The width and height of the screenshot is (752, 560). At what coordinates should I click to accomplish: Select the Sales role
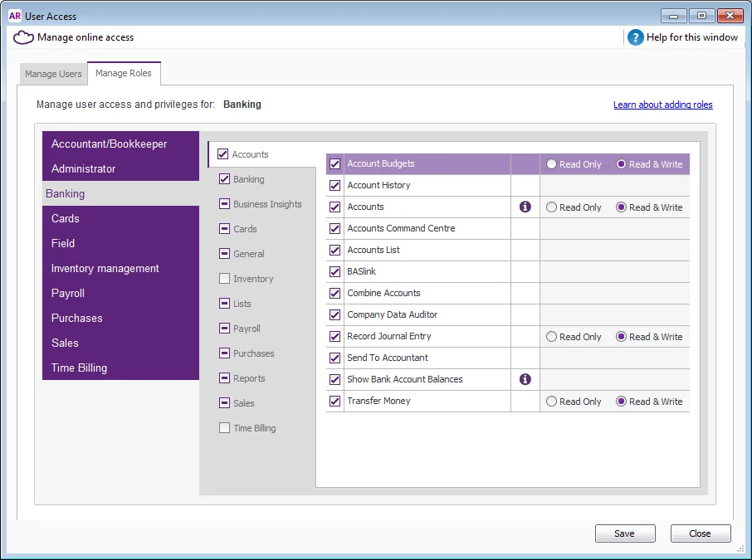pyautogui.click(x=120, y=343)
